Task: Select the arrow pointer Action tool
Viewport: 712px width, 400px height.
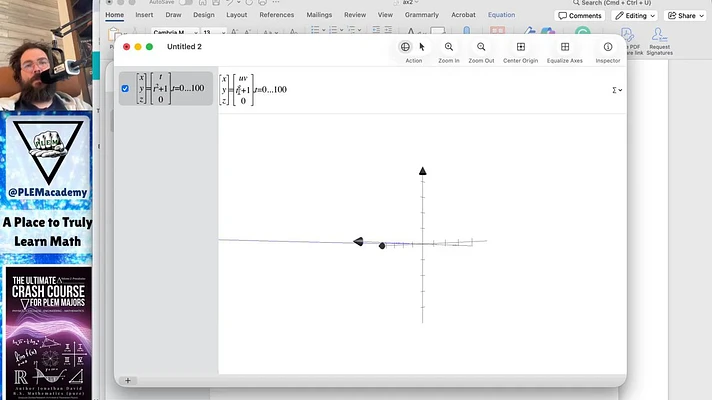Action: (x=422, y=47)
